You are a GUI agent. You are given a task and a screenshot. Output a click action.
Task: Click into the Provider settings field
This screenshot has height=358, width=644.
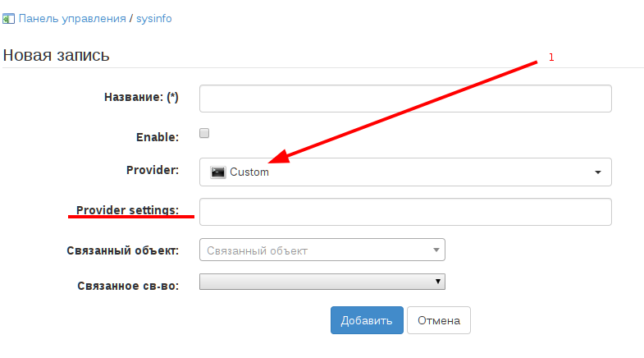point(405,211)
